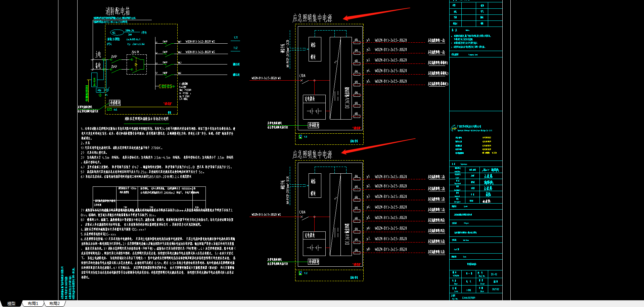Select note line starting with 2、灯具
This screenshot has width=644, height=307.
click(85, 143)
